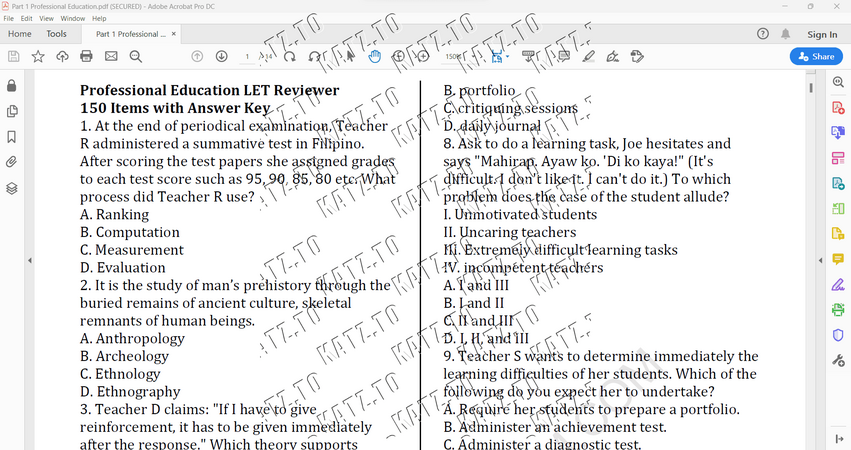
Task: Select the Hand pan tool
Action: (374, 56)
